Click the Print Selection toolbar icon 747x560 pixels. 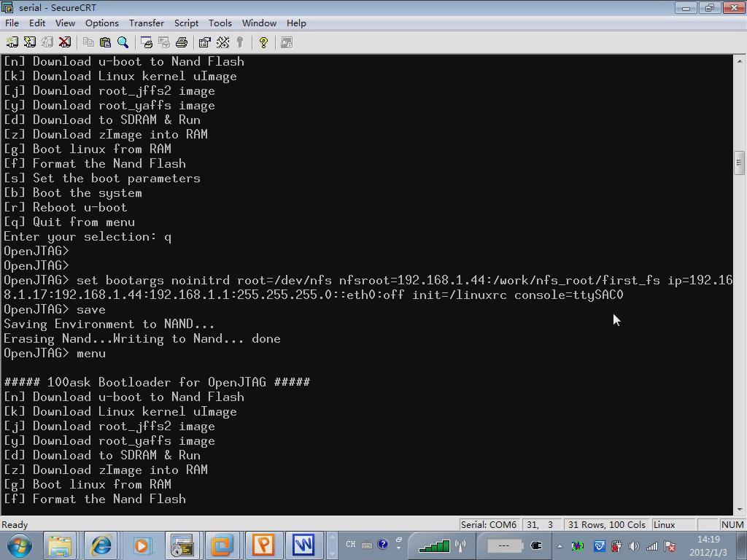pyautogui.click(x=164, y=43)
